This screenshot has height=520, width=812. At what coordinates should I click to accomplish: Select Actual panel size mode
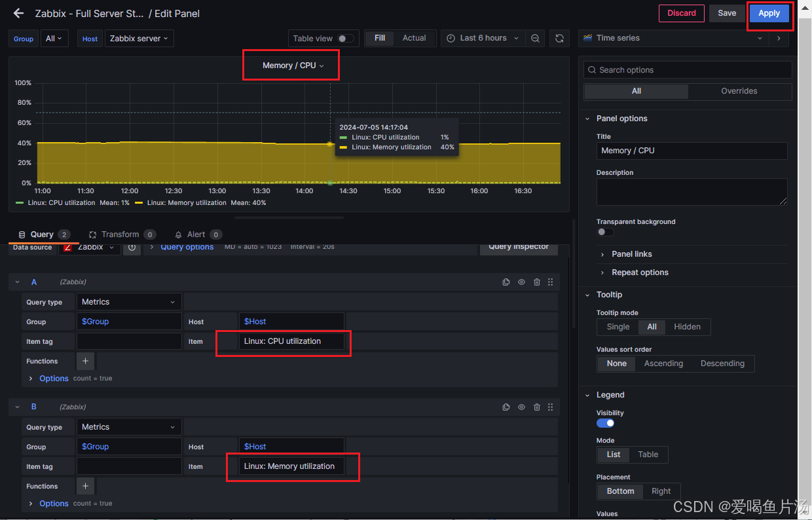pyautogui.click(x=414, y=38)
